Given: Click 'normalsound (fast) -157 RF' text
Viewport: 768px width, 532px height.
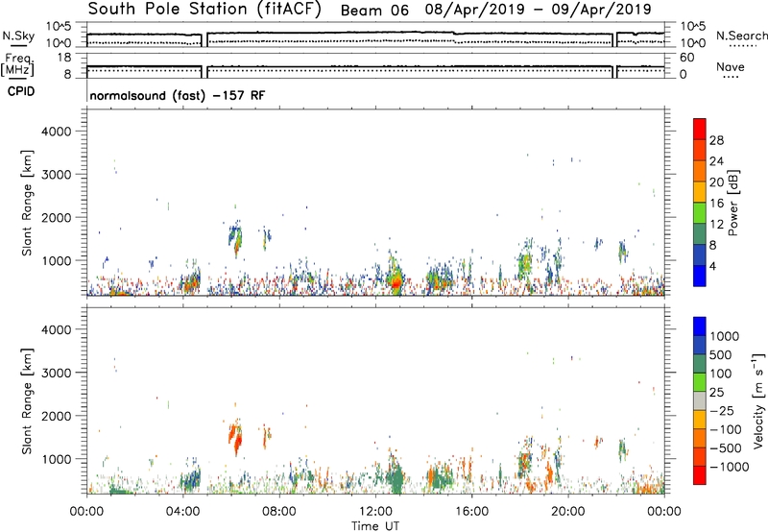Looking at the screenshot, I should click(177, 95).
